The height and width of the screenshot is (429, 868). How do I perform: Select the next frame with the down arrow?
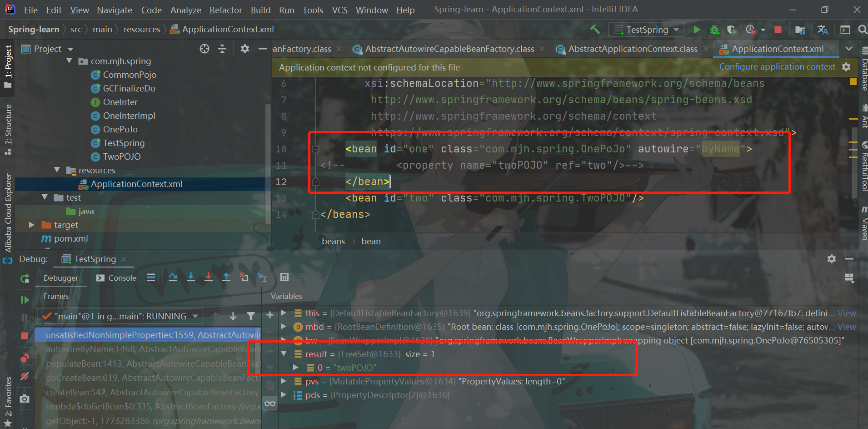pyautogui.click(x=233, y=316)
